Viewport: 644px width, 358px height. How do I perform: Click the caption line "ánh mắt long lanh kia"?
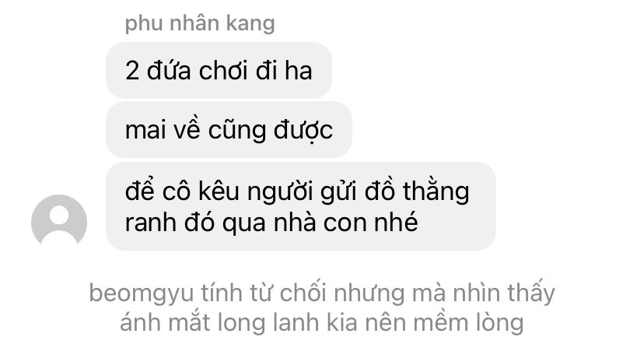click(x=322, y=322)
